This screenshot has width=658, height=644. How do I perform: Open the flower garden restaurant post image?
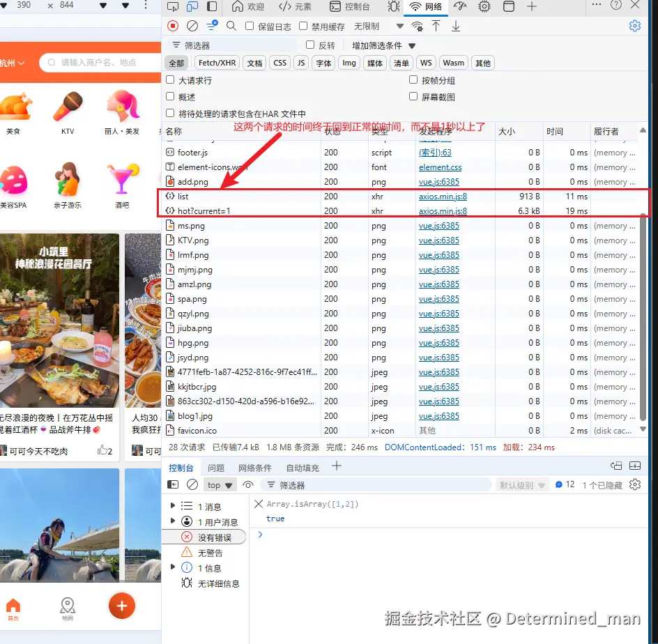point(59,320)
